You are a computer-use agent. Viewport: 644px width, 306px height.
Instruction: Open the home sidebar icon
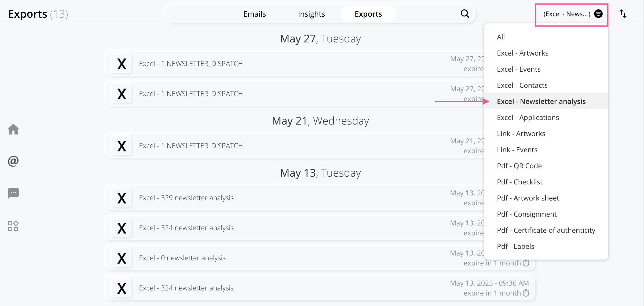tap(13, 129)
